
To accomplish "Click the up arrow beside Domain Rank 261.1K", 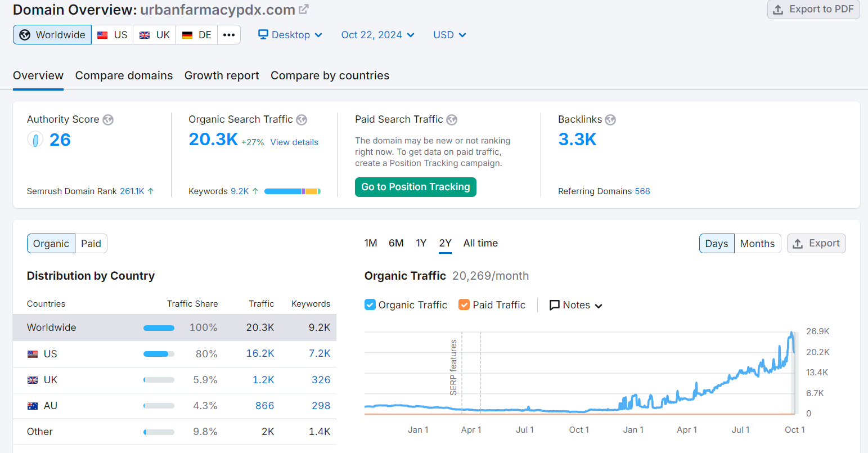I will pyautogui.click(x=151, y=191).
